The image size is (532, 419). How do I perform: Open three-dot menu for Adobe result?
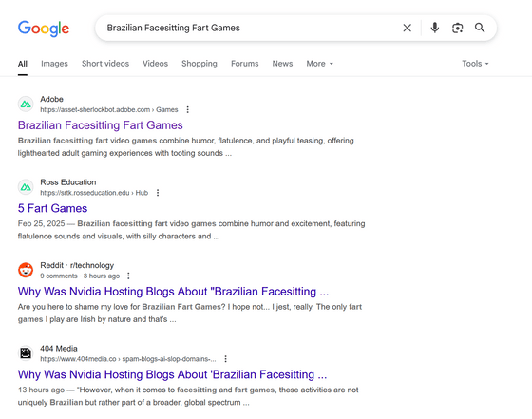(188, 109)
